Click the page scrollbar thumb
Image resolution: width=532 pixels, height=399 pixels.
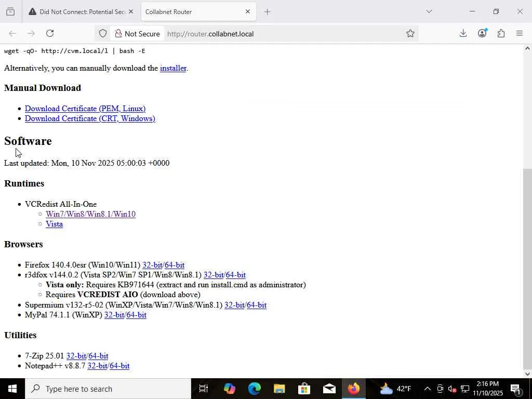(x=527, y=268)
